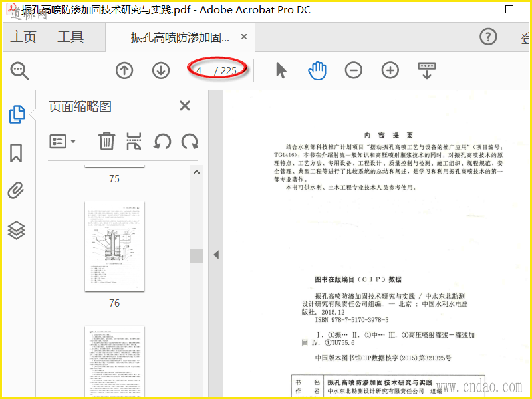Open the Bookmarks panel icon
This screenshot has width=532, height=399.
(16, 153)
